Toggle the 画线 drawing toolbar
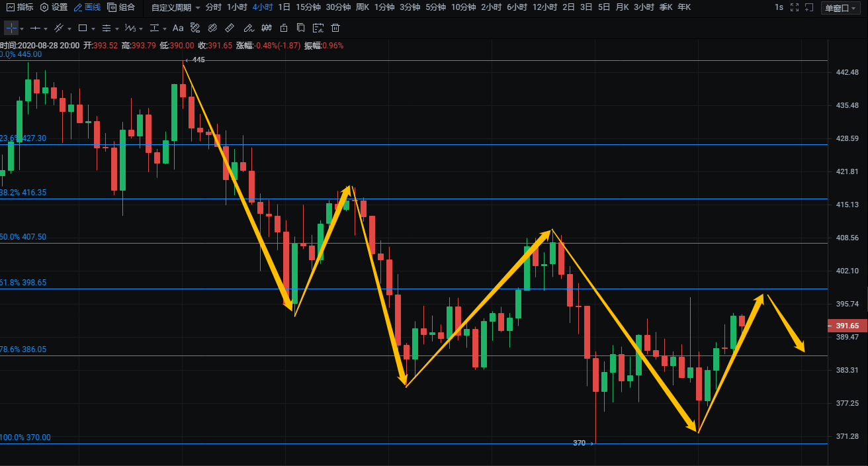Image resolution: width=868 pixels, height=466 pixels. [87, 7]
